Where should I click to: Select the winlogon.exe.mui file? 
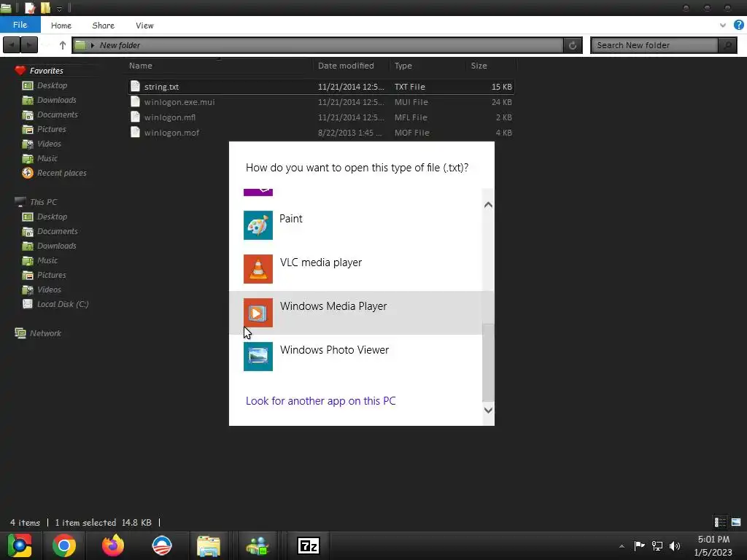[x=321, y=102]
